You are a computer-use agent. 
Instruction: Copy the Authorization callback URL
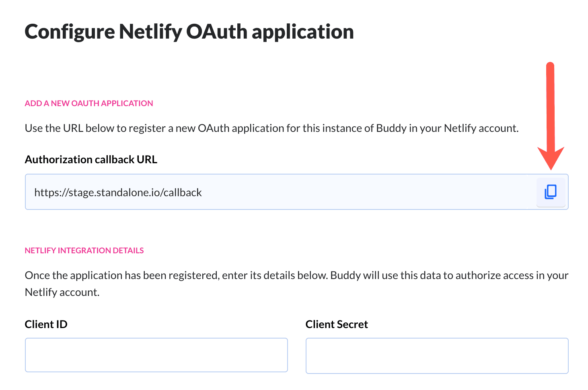click(x=551, y=192)
